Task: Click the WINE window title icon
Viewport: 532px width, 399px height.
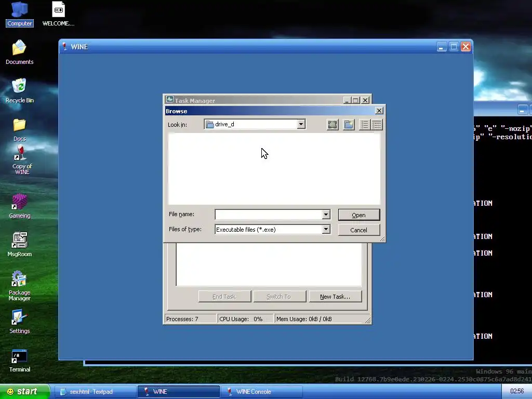Action: (x=64, y=46)
